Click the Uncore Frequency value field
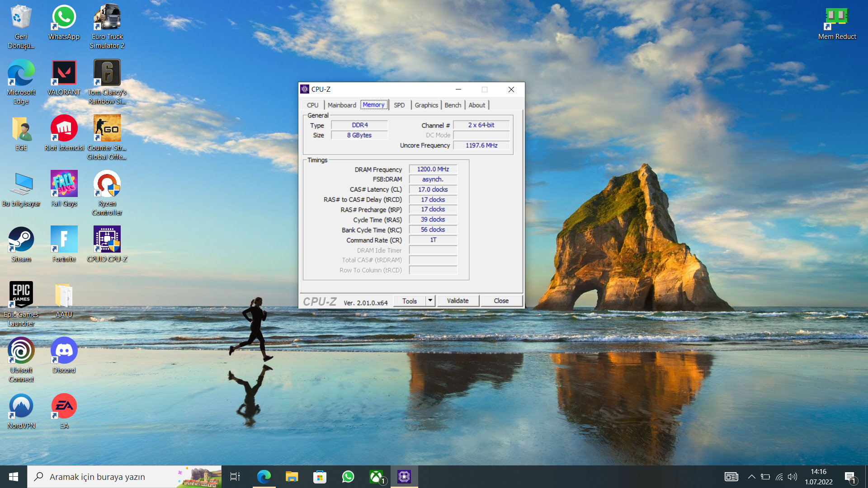868x488 pixels. (x=481, y=145)
